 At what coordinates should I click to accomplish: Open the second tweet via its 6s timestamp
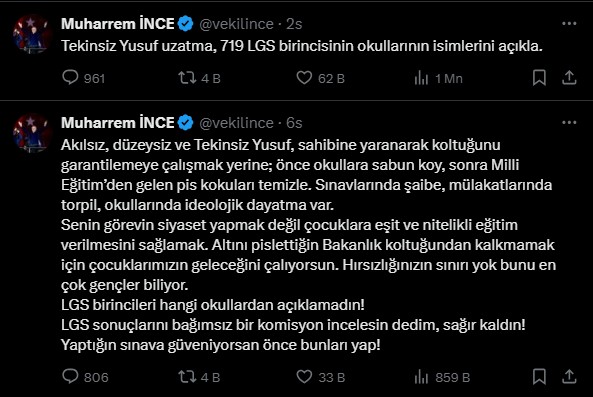tap(294, 123)
